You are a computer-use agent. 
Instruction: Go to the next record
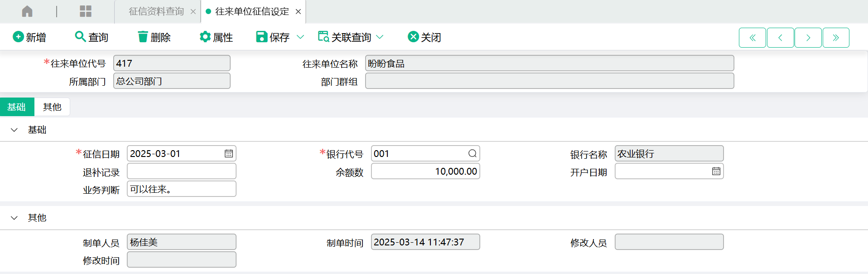coord(808,38)
